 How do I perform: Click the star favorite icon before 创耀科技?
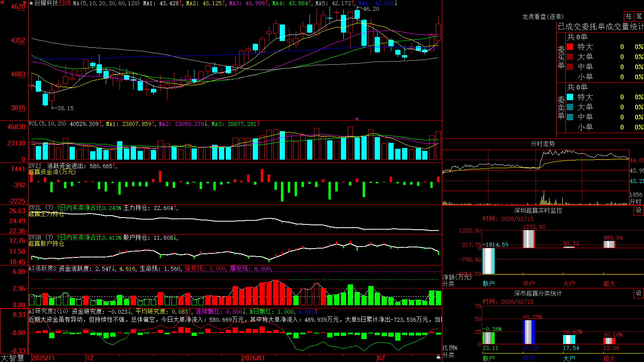tap(31, 3)
